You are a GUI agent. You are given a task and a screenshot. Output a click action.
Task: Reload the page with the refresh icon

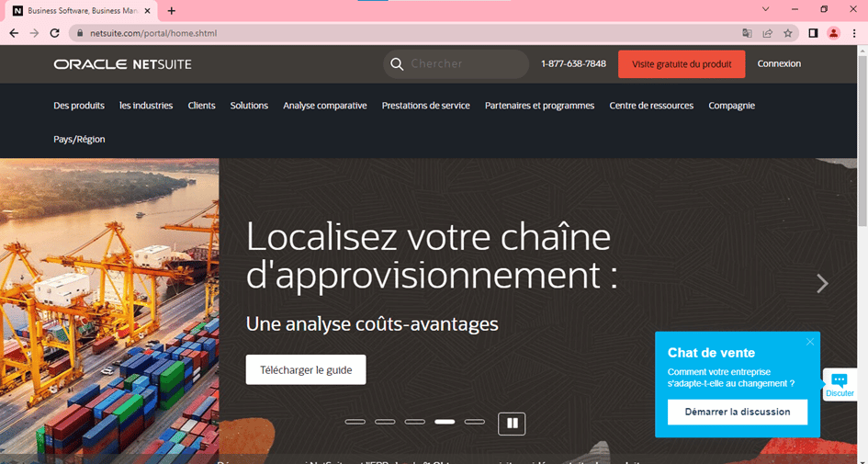(54, 33)
